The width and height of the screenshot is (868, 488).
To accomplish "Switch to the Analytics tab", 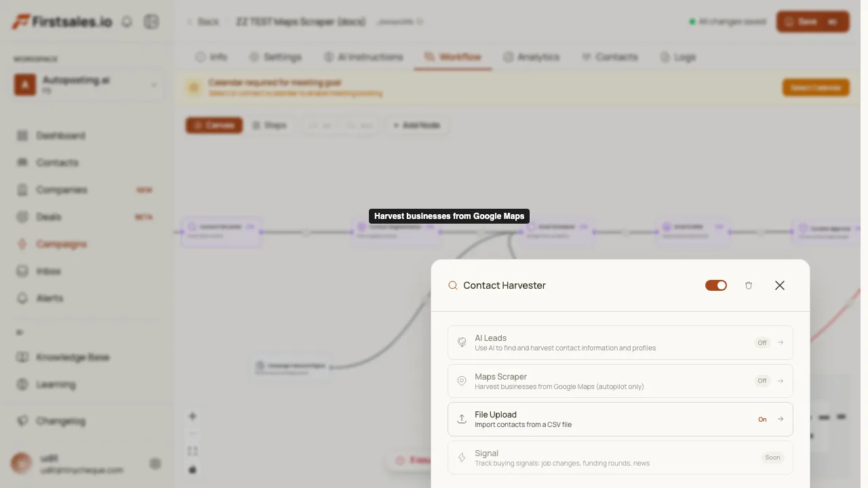I will click(532, 57).
